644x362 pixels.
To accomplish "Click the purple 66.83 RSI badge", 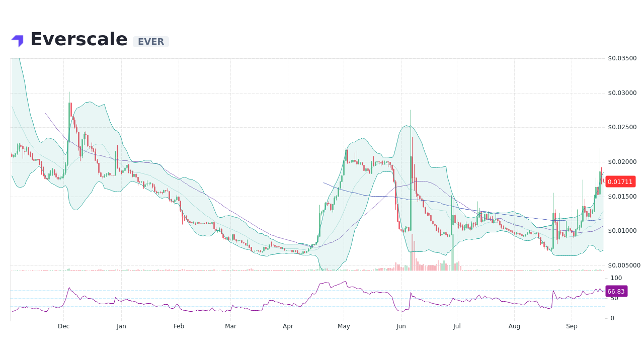I will 616,291.
